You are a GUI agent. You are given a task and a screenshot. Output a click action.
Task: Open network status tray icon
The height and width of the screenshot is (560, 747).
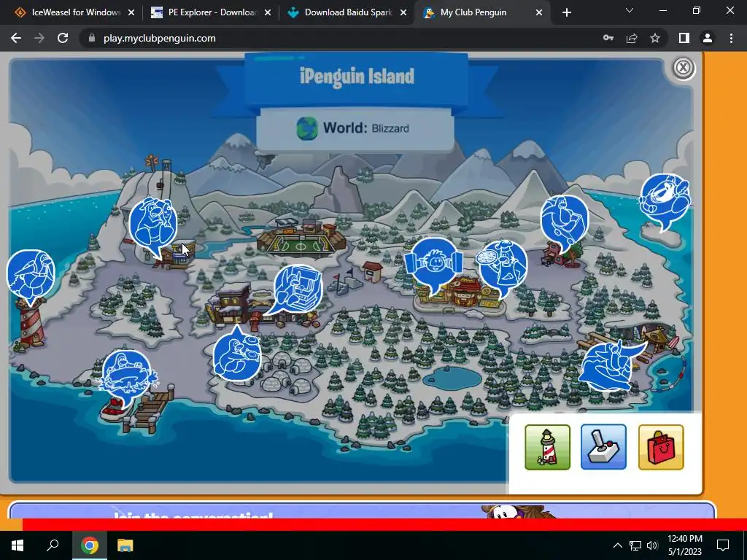[x=635, y=545]
